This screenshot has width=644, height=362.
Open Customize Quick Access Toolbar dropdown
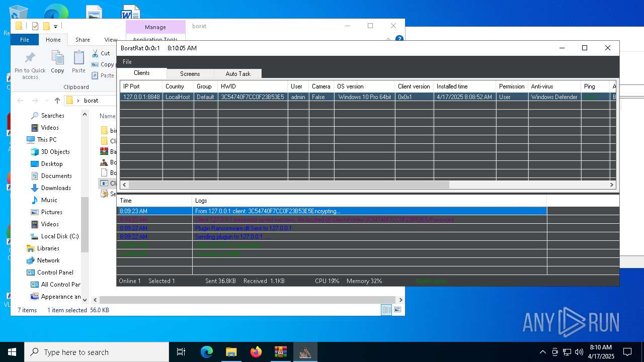pos(56,26)
